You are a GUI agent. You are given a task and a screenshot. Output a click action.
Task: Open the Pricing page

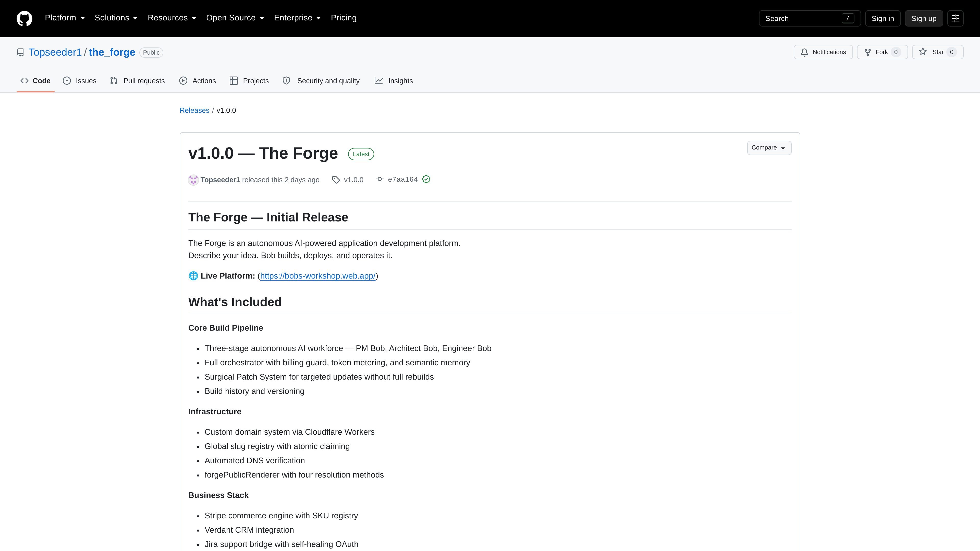click(x=344, y=18)
